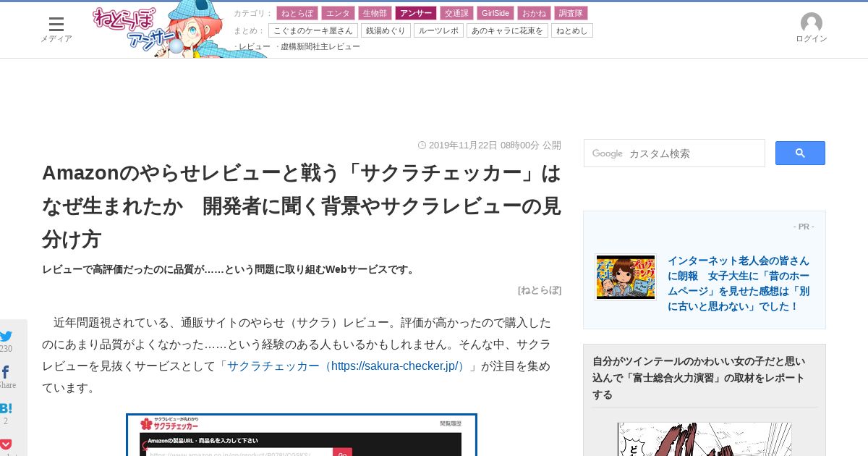This screenshot has width=868, height=456.
Task: Open 銭湯めぐり summary link
Action: coord(386,30)
